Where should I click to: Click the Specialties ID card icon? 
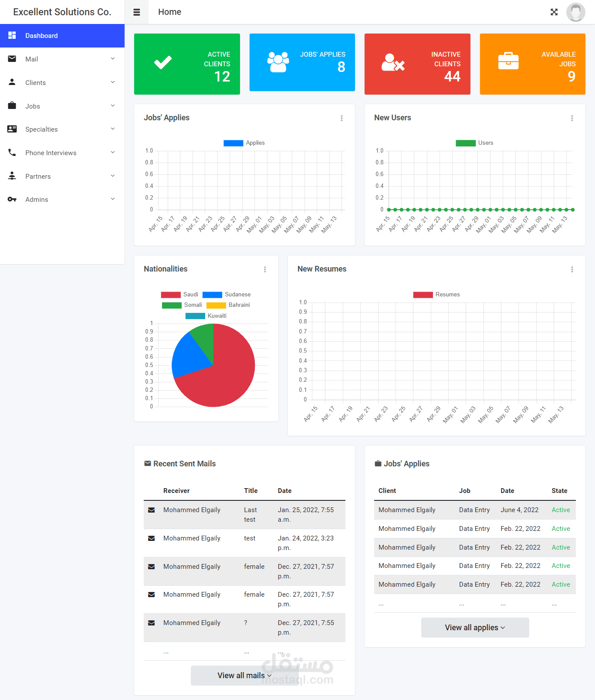point(12,129)
